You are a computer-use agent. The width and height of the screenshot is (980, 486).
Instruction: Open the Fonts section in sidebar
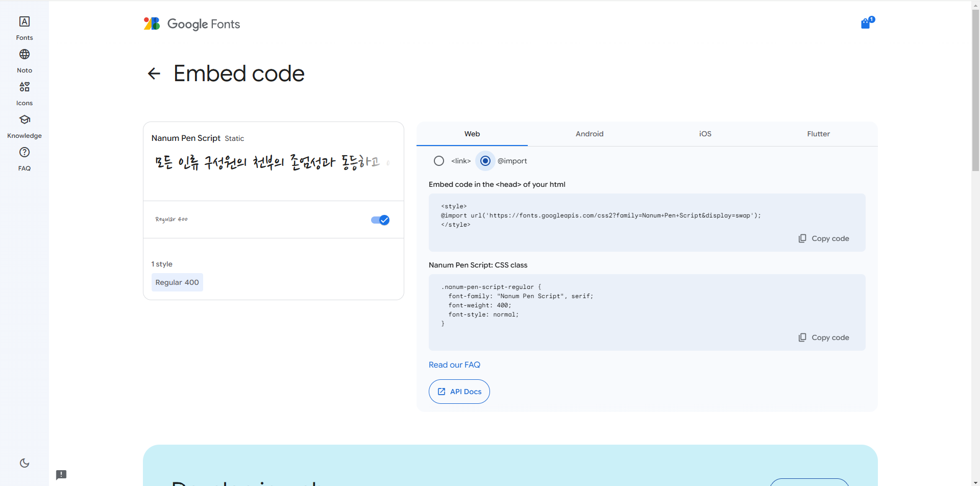tap(24, 28)
